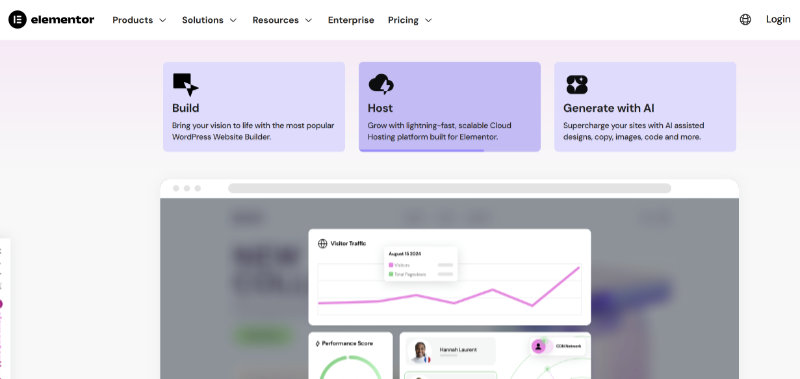Click the pink CDN Network user icon
The height and width of the screenshot is (379, 800).
pos(538,346)
